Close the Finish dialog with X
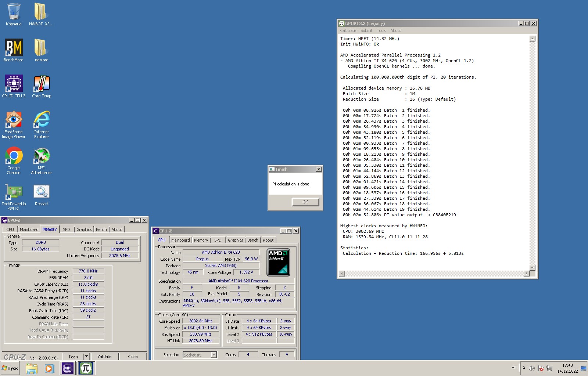Screen dimensions: 588x376 pyautogui.click(x=319, y=169)
